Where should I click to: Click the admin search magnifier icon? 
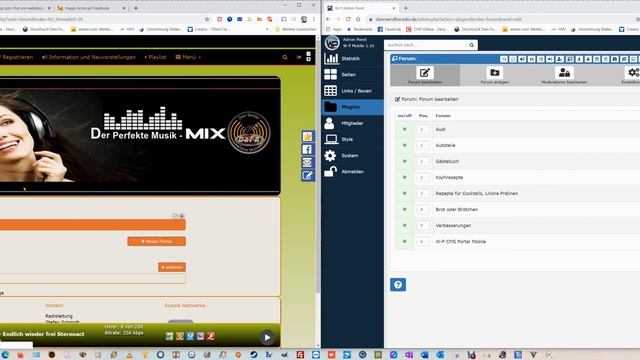pyautogui.click(x=471, y=45)
